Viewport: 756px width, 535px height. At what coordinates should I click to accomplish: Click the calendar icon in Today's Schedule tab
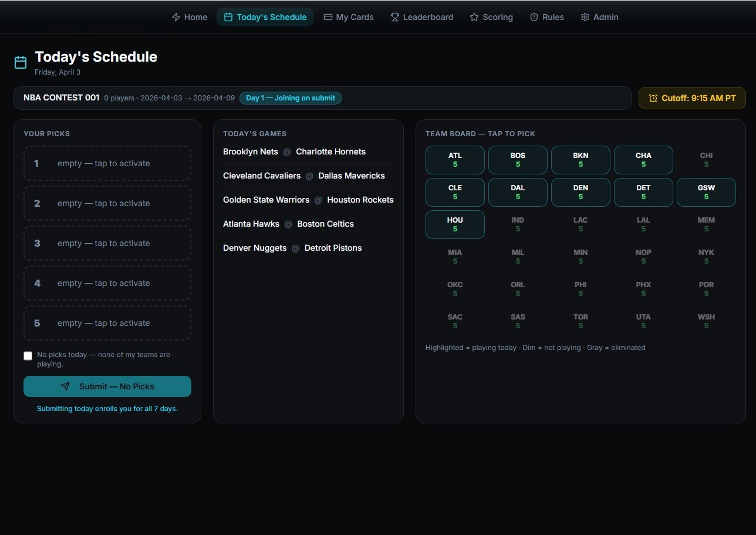pyautogui.click(x=228, y=17)
